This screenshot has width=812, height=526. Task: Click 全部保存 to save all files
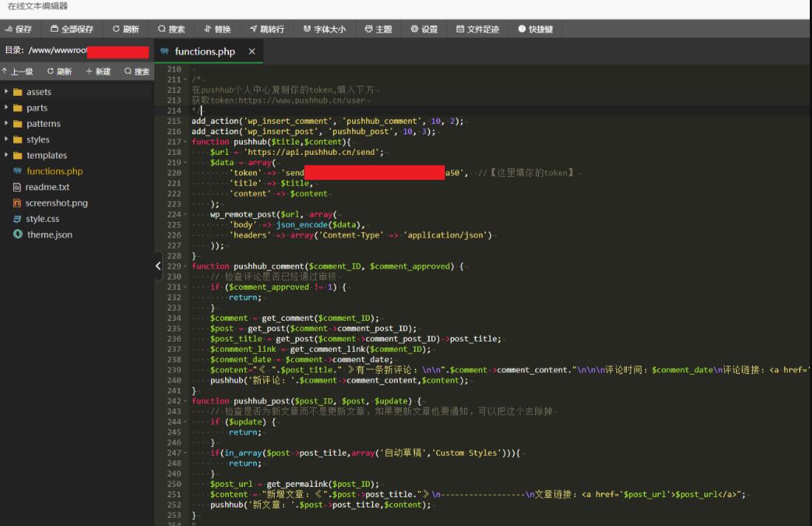(x=72, y=29)
